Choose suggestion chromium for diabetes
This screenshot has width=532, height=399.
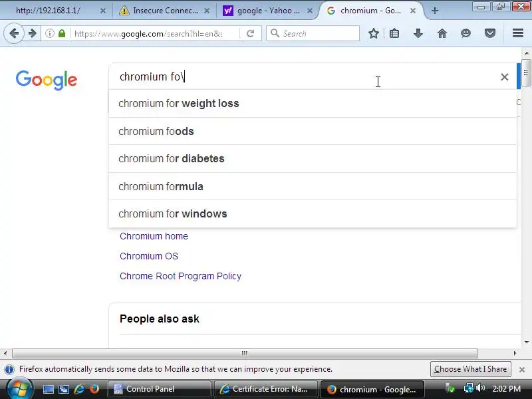[313, 159]
